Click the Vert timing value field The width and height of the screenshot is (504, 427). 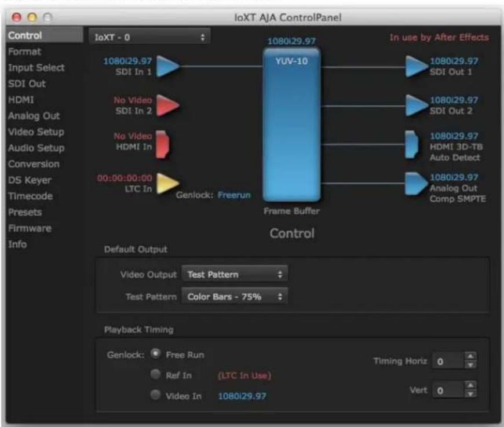(x=448, y=390)
